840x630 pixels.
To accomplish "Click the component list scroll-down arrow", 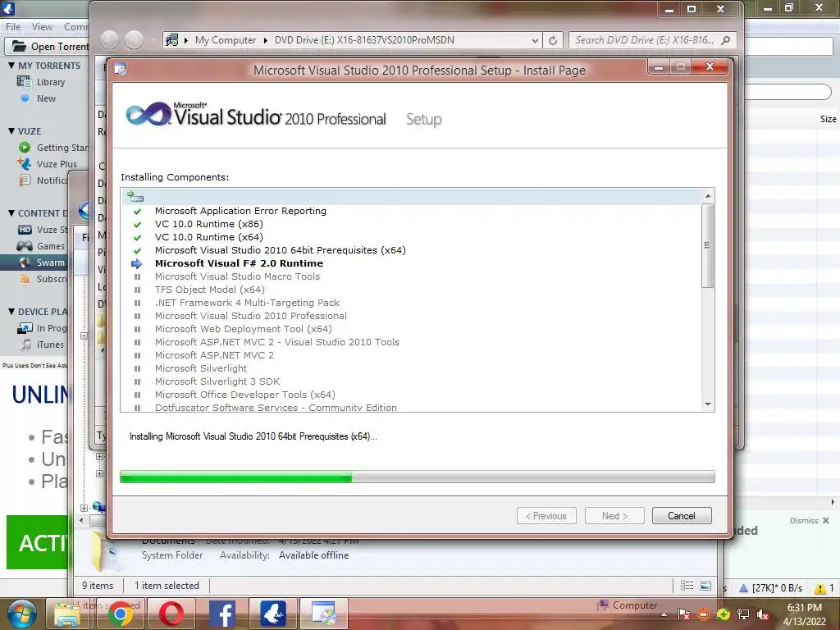I will tap(708, 404).
